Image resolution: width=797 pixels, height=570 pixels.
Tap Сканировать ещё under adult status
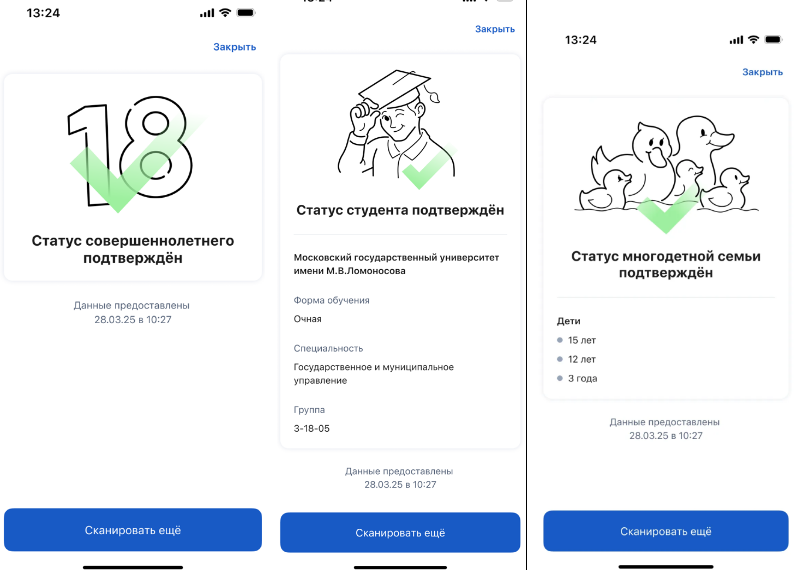coord(133,530)
